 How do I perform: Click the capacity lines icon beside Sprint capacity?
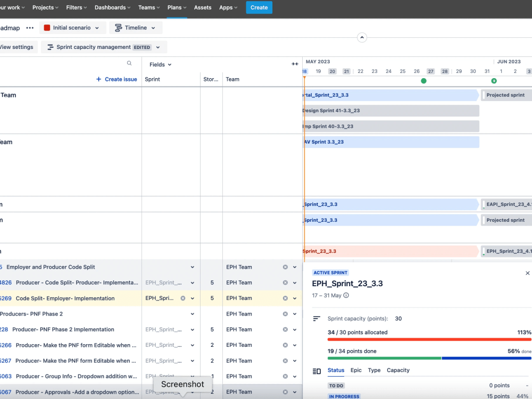click(x=315, y=319)
